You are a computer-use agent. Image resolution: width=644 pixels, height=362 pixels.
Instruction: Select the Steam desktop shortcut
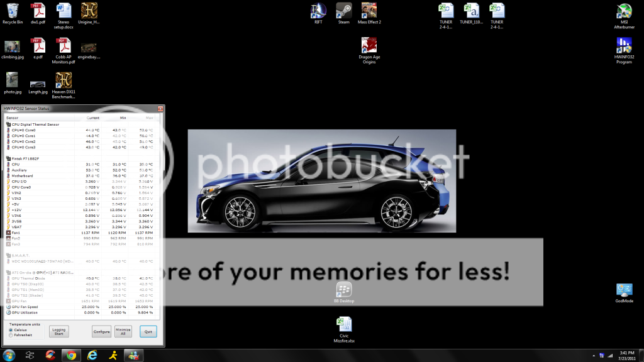[x=344, y=14]
